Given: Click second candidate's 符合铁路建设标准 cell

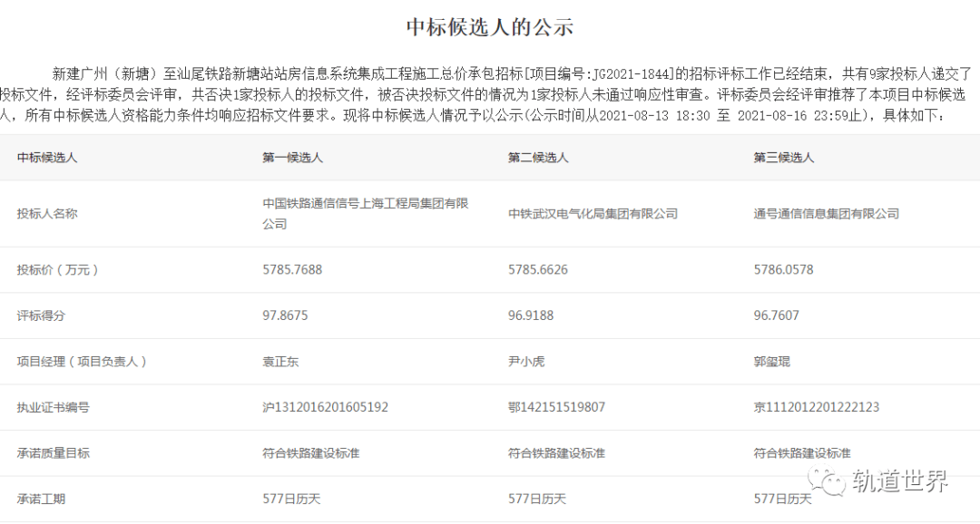Looking at the screenshot, I should (557, 453).
